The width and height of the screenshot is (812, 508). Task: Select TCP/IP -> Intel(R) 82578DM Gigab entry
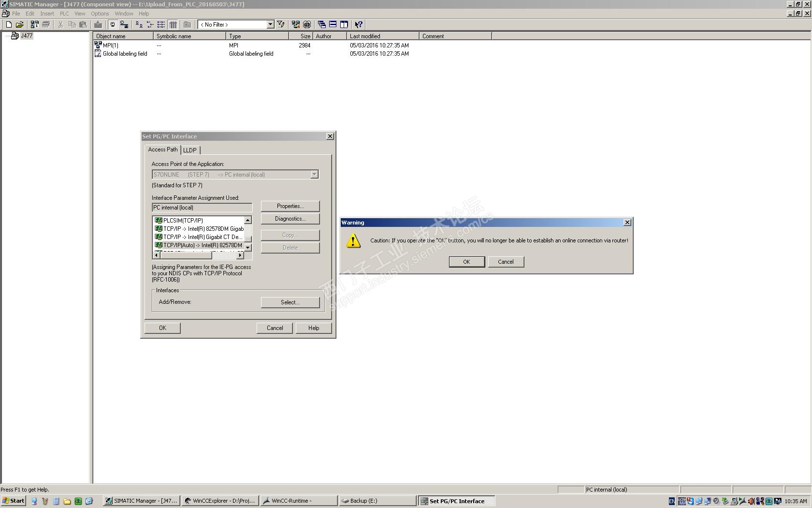[x=199, y=229]
